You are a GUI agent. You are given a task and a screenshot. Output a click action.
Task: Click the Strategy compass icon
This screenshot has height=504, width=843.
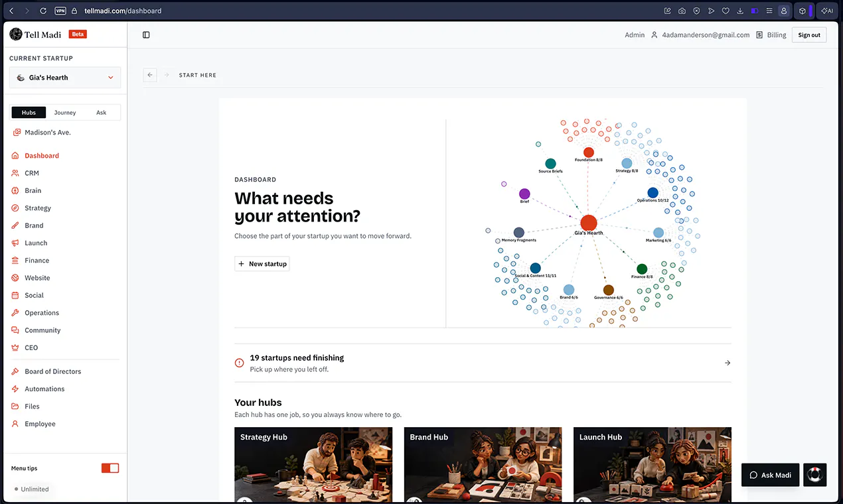[x=16, y=208]
